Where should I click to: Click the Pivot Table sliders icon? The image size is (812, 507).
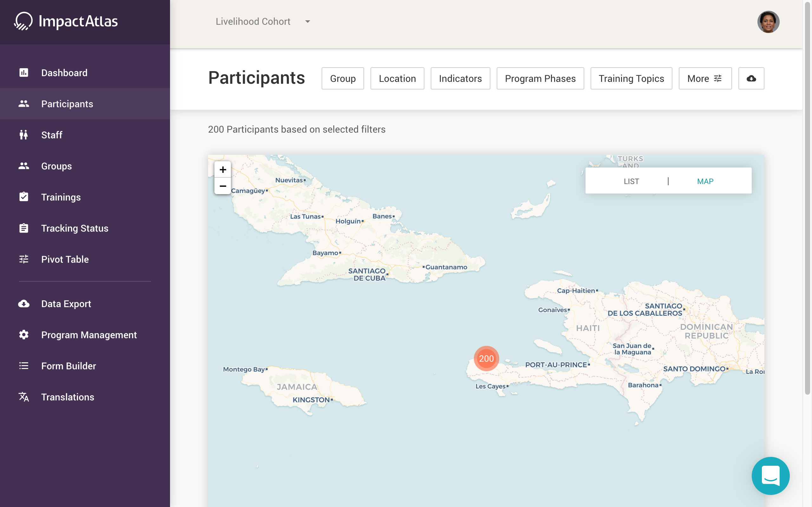tap(24, 259)
